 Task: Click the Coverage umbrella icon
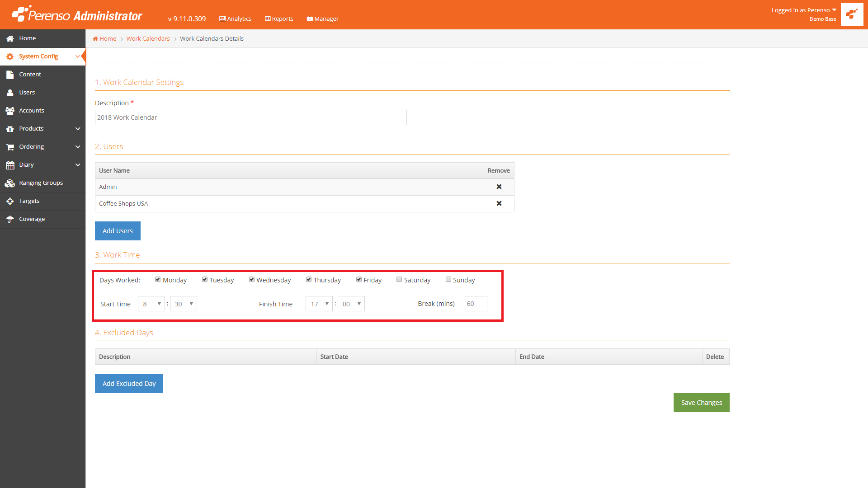[10, 219]
